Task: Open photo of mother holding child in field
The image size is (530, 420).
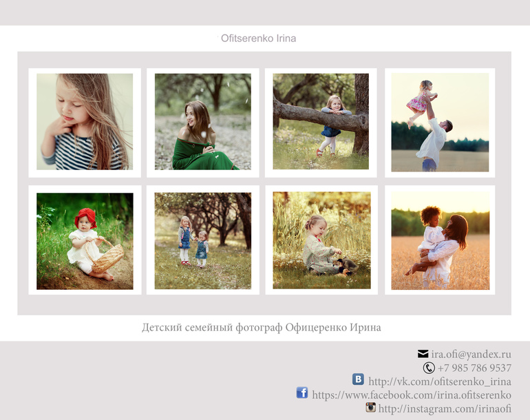Action: click(440, 240)
